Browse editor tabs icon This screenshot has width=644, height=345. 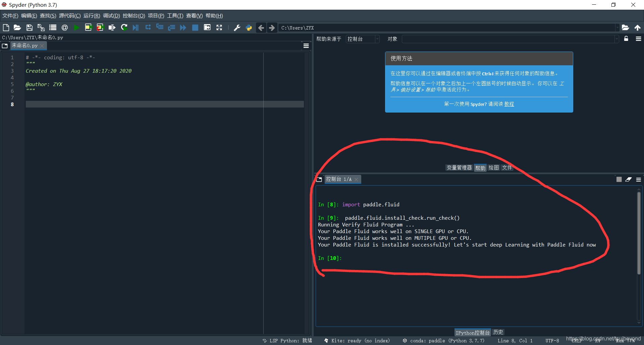pos(5,46)
